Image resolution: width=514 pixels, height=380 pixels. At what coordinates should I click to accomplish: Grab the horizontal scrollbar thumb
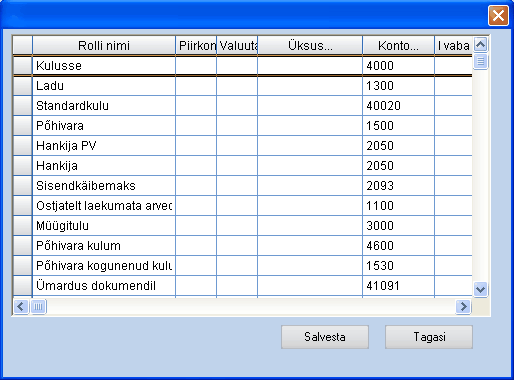click(x=38, y=306)
